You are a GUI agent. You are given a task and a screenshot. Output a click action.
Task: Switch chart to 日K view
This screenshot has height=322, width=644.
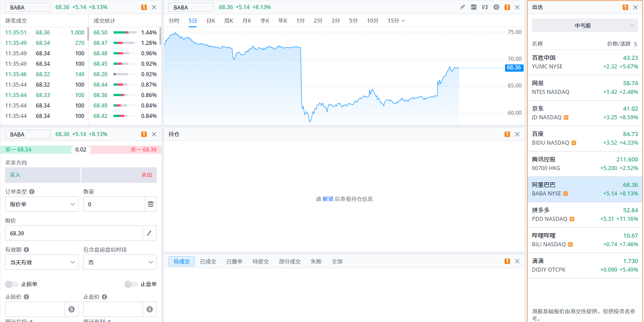tap(211, 21)
